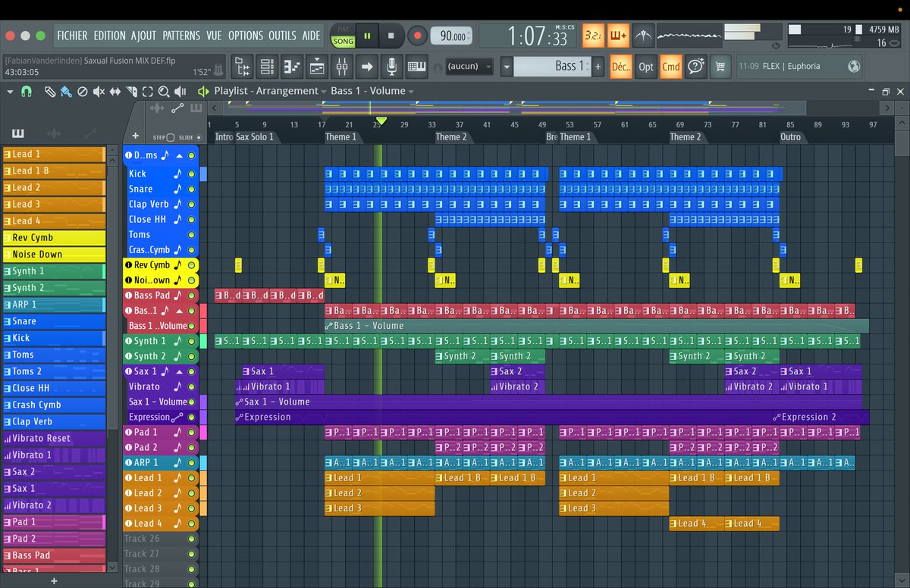Pause playback with the pause button
The width and height of the screenshot is (910, 588).
[368, 35]
